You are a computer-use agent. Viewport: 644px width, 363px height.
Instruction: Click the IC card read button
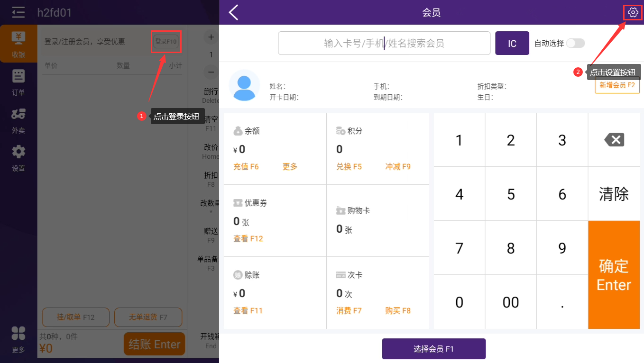pos(512,43)
